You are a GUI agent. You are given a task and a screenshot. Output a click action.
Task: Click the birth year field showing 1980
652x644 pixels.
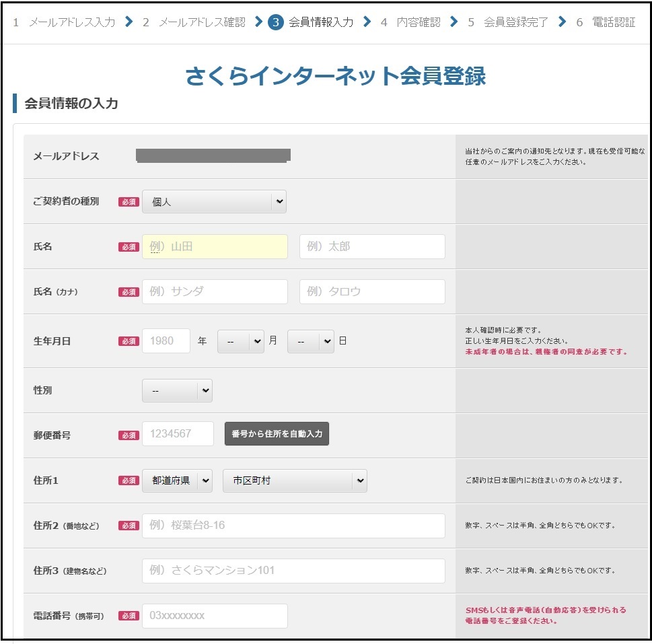[x=166, y=341]
